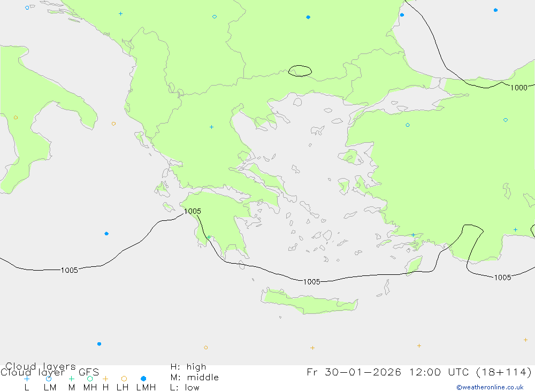Click the blue plus marker over Bosnia
Image resolution: width=535 pixels, height=392 pixels.
(120, 14)
